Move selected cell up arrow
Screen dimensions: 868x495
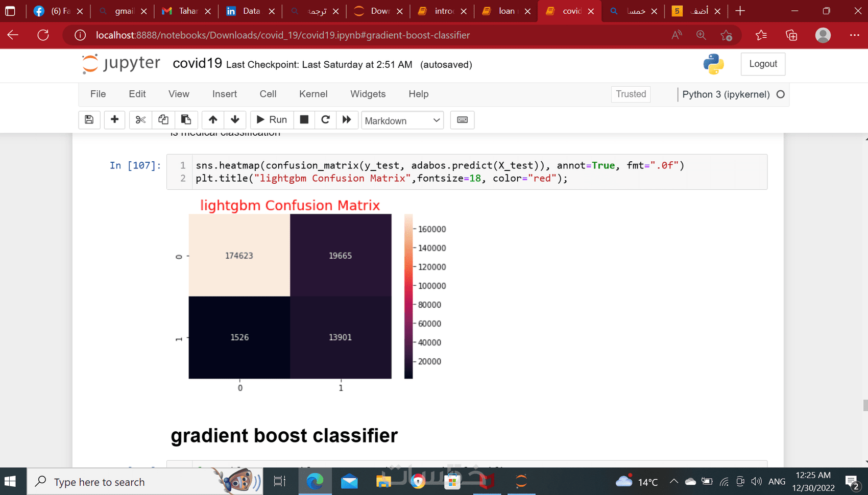coord(213,120)
